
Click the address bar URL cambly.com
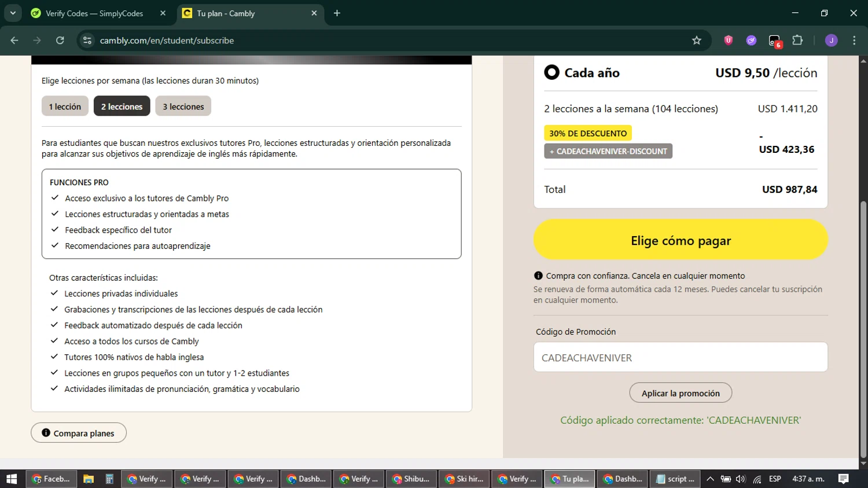click(167, 41)
